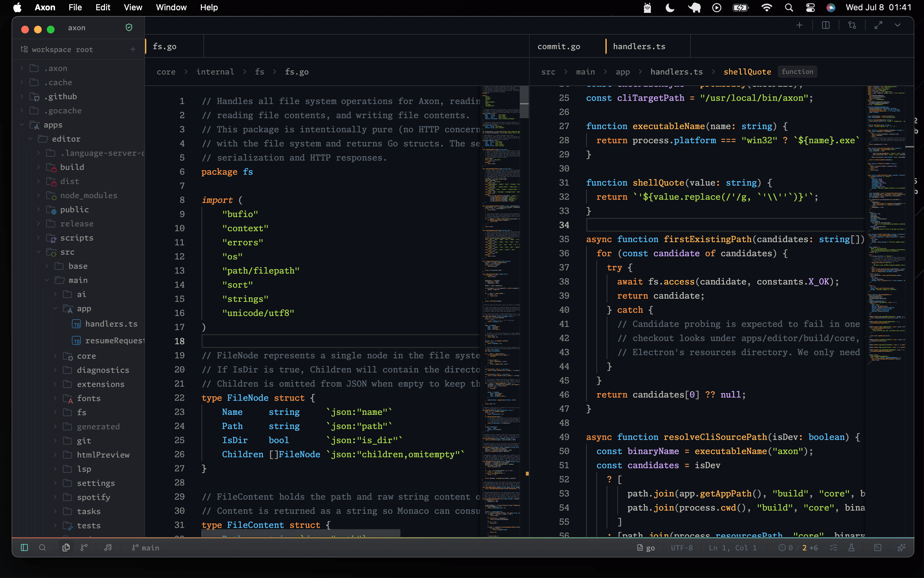The width and height of the screenshot is (924, 578).
Task: Click the Ln 1, Col 1 cursor position
Action: tap(733, 548)
